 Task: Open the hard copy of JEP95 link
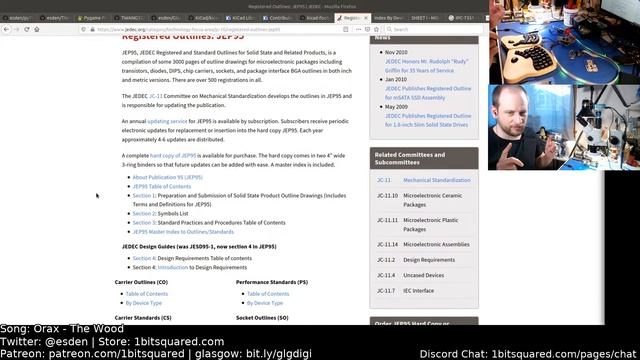click(x=173, y=156)
